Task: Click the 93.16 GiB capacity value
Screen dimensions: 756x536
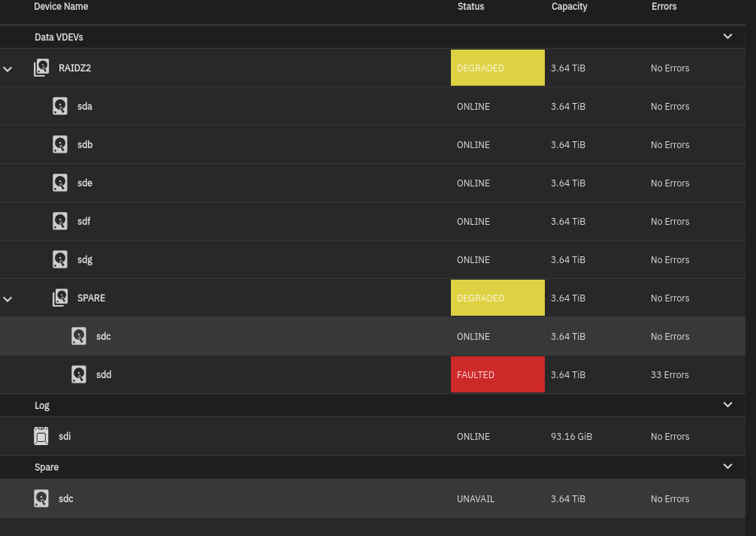Action: (x=571, y=437)
